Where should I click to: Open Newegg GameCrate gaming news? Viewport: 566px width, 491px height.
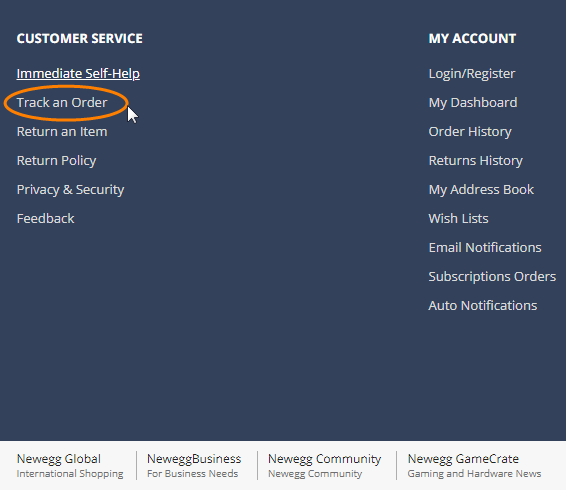(x=474, y=466)
